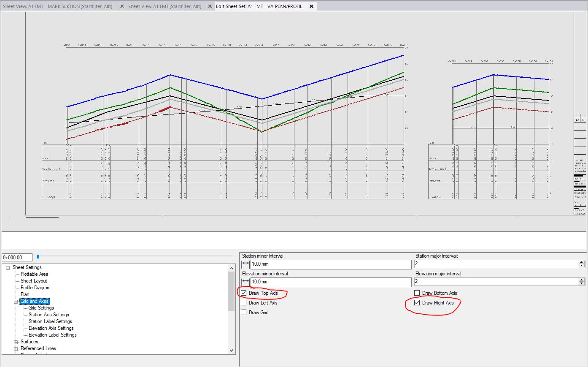Increase Station major interval using up arrow

pyautogui.click(x=581, y=262)
